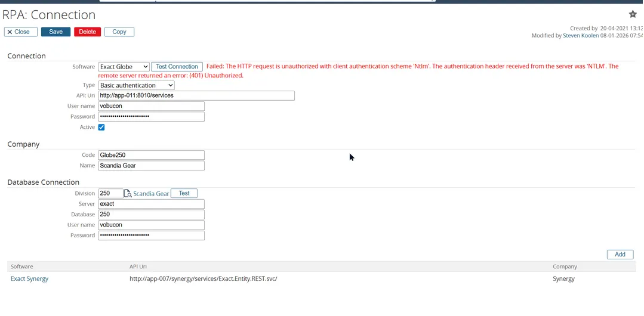Screen dimensions: 644x316
Task: Focus the API Uri input field
Action: pyautogui.click(x=196, y=95)
